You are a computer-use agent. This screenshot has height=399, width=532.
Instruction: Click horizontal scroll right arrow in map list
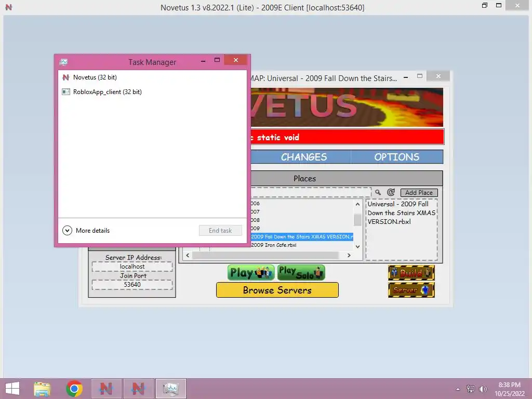[x=349, y=256]
